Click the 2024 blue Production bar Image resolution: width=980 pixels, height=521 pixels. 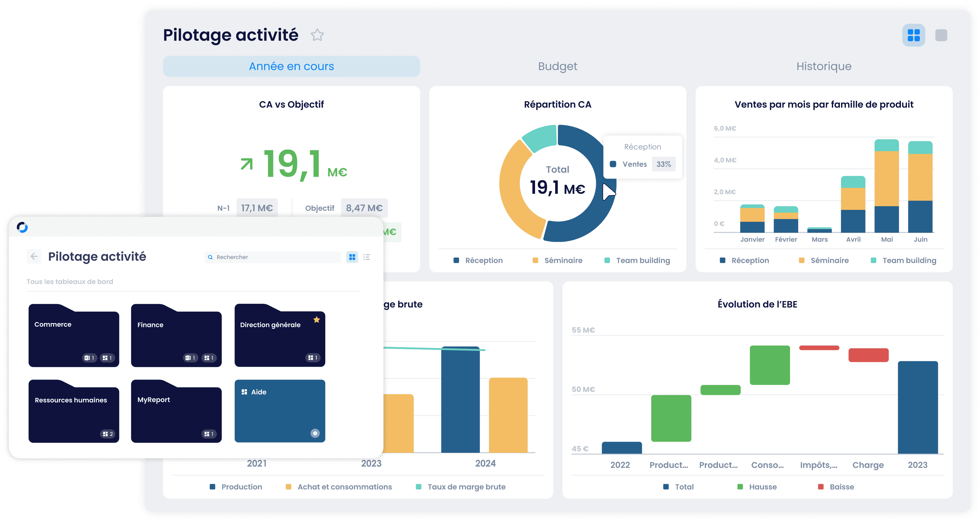coord(460,400)
